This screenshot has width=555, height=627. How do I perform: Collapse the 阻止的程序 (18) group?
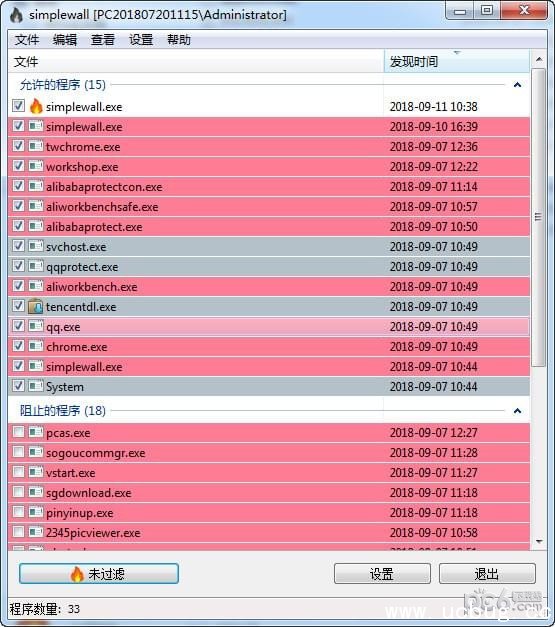coord(517,411)
